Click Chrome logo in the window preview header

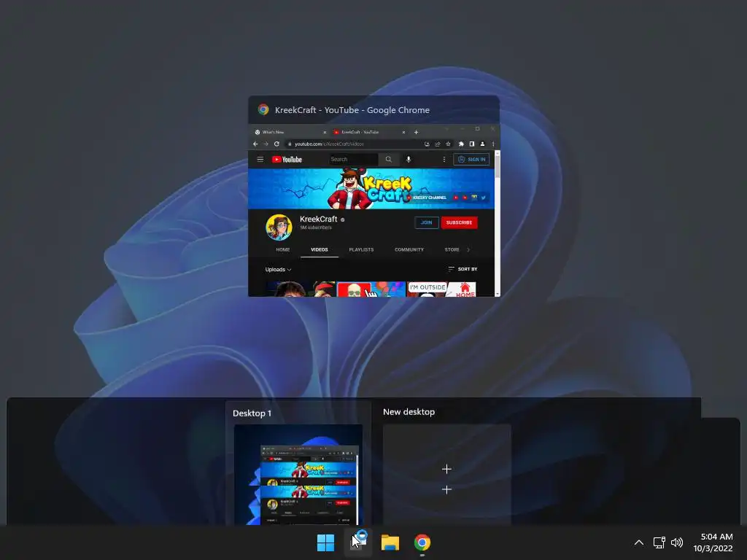click(263, 109)
